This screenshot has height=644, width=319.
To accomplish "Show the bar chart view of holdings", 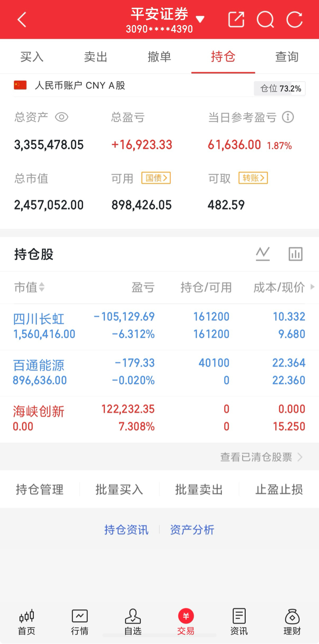I will click(295, 254).
